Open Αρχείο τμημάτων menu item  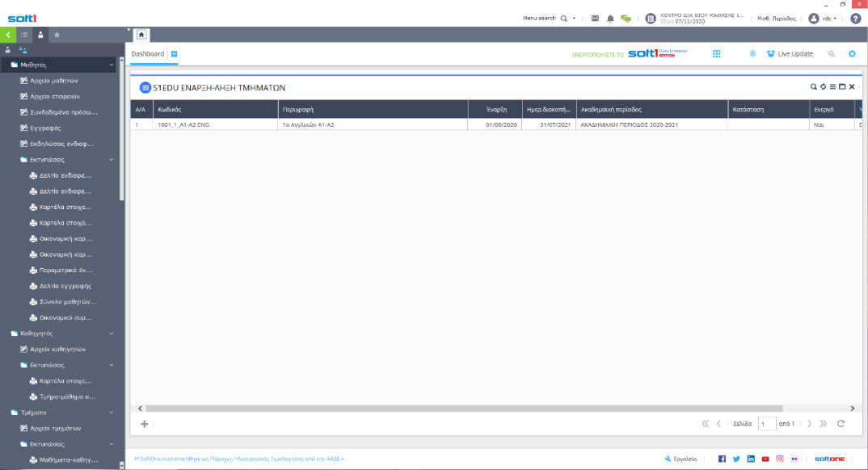(55, 429)
